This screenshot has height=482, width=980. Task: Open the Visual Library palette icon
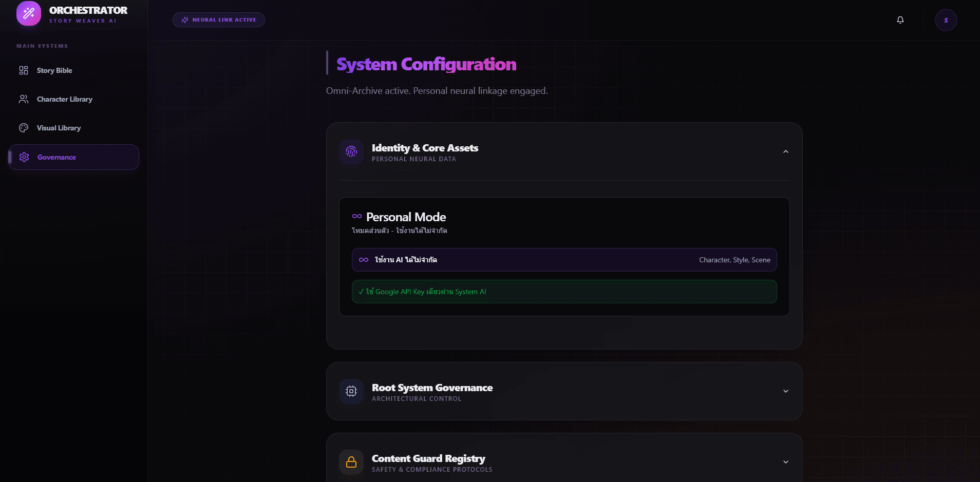point(24,128)
